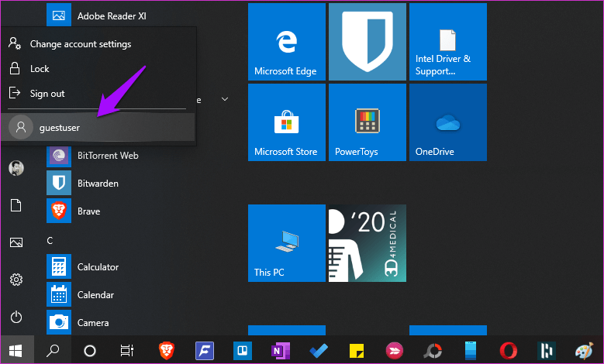
Task: Open Microsoft To Do checkmark on taskbar
Action: tap(319, 351)
